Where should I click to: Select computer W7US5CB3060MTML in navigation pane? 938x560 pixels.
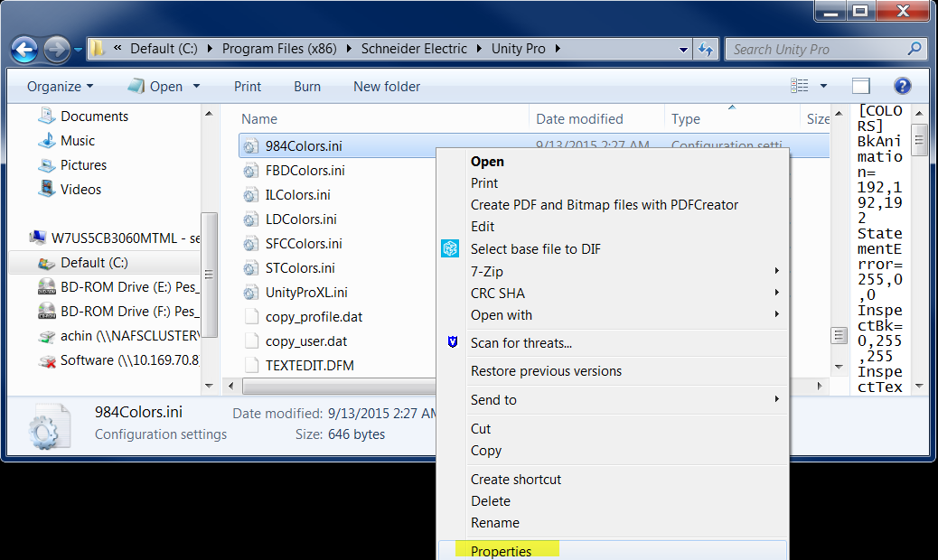coord(114,238)
